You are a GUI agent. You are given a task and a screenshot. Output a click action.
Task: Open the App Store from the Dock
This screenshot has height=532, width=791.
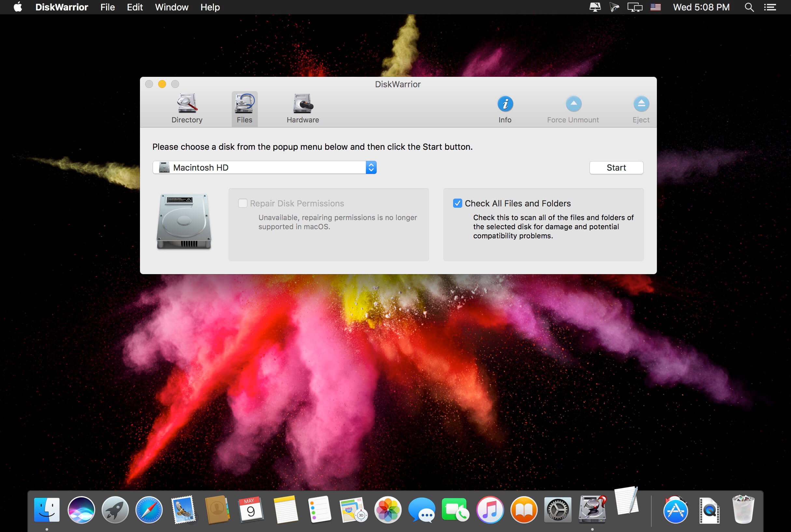pos(676,510)
